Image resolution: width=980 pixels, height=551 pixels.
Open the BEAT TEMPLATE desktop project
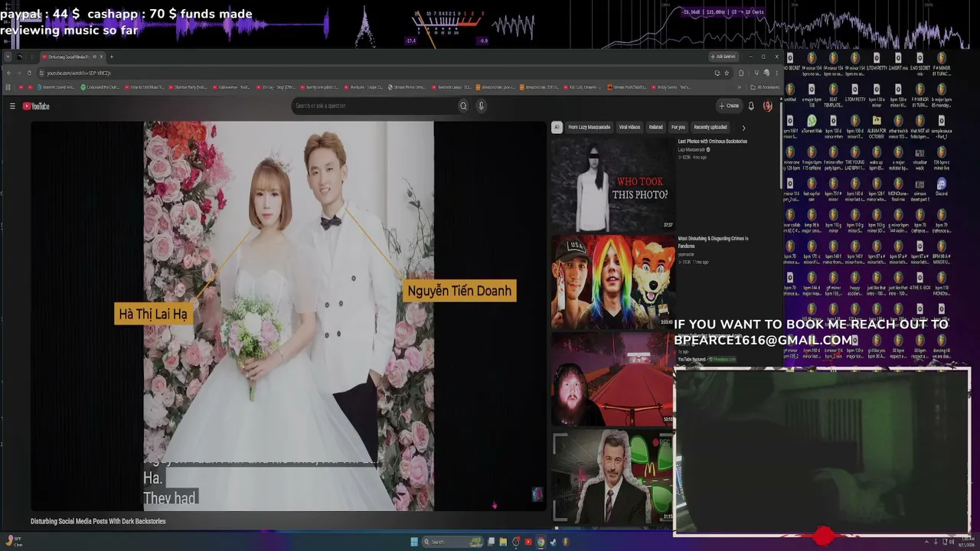click(833, 93)
